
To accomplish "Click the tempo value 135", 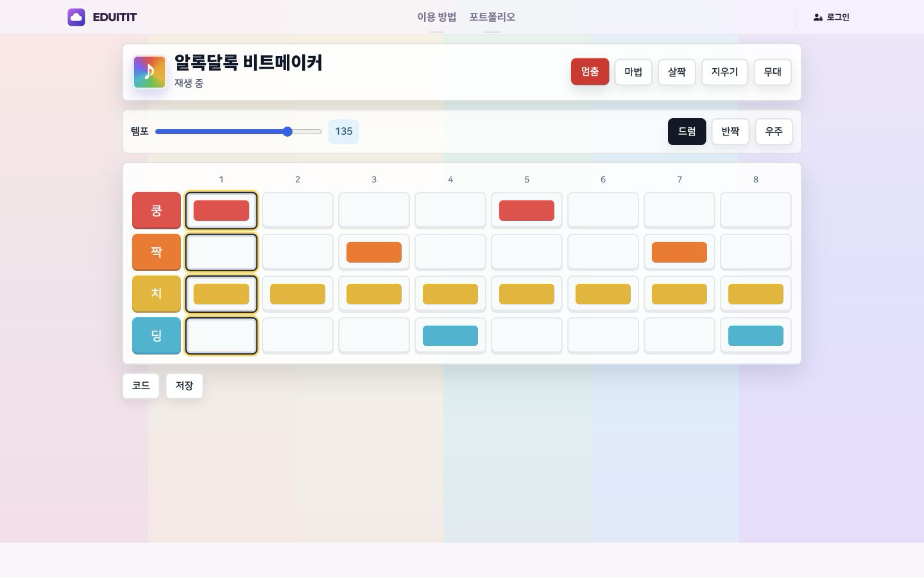I will click(x=343, y=132).
